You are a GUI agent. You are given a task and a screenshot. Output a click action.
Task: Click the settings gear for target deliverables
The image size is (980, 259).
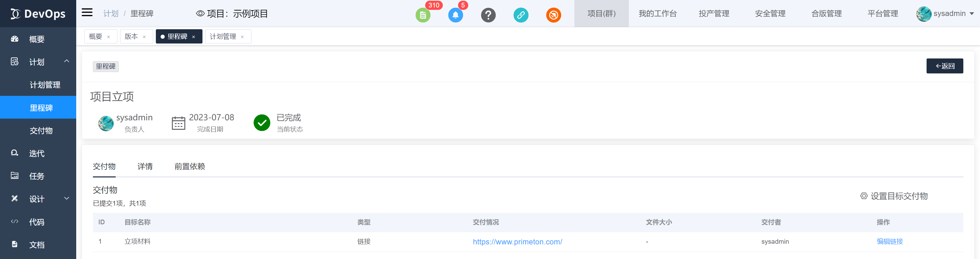pyautogui.click(x=864, y=196)
